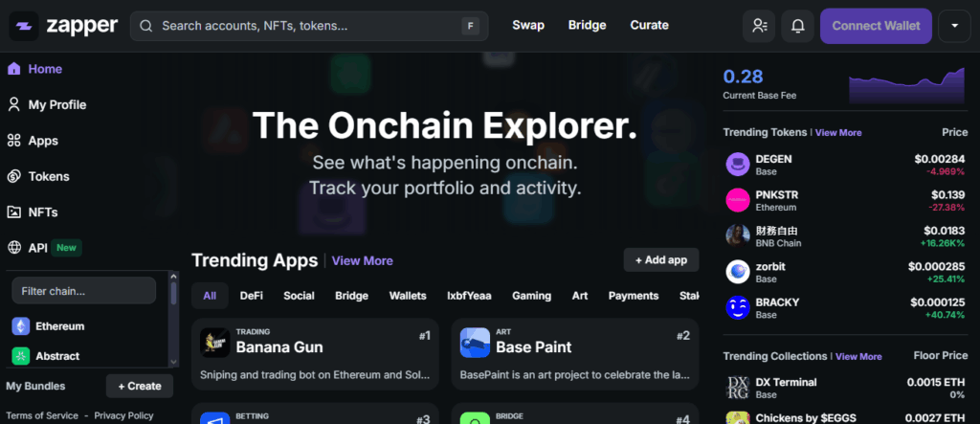The height and width of the screenshot is (424, 980).
Task: Click the Banana Gun app icon
Action: click(214, 342)
